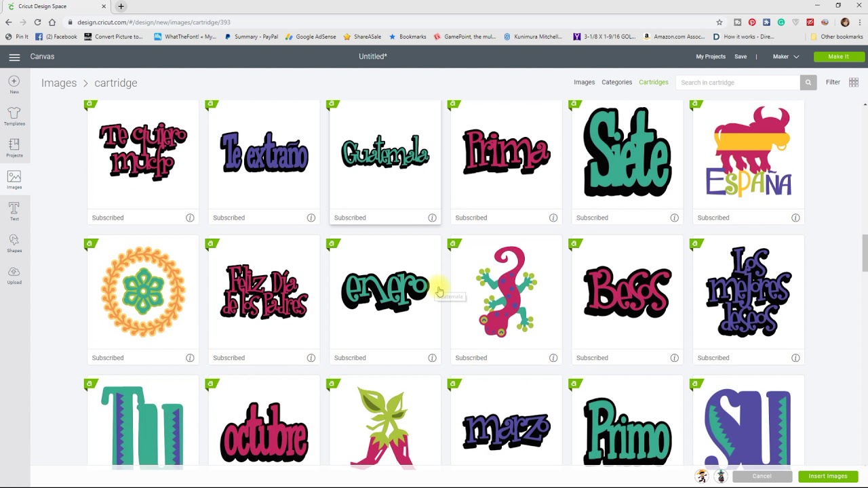
Task: Open Projects in the left sidebar
Action: coord(14,148)
